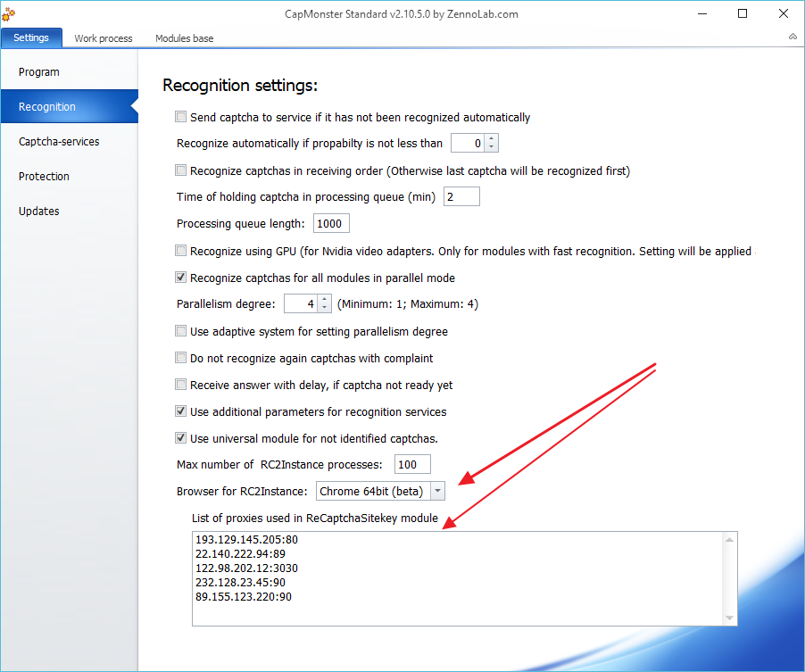Decrease the probability threshold with down arrow
The height and width of the screenshot is (672, 805).
click(x=492, y=147)
